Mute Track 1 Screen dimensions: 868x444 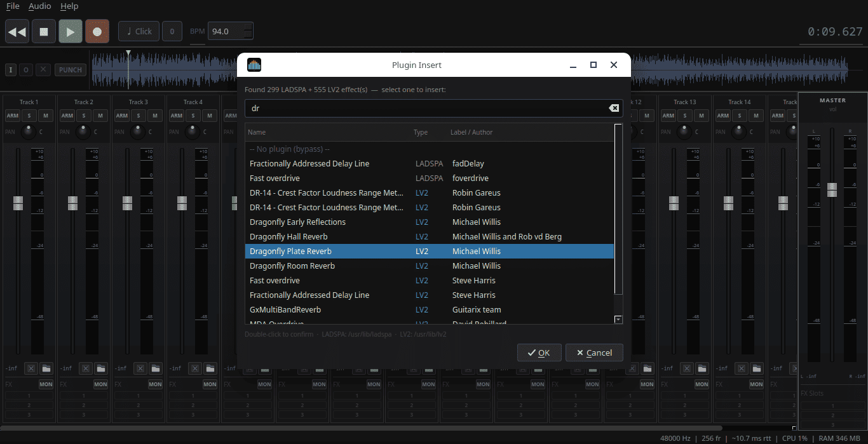(x=45, y=116)
